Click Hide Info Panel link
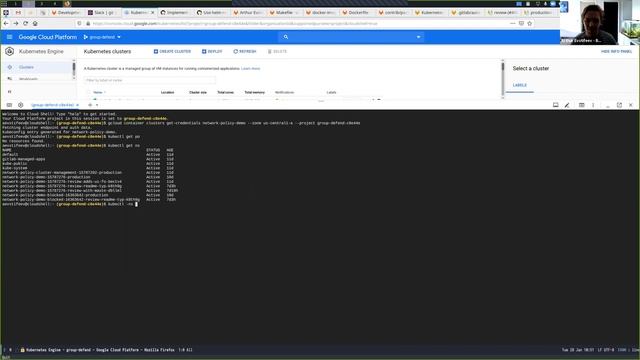The width and height of the screenshot is (640, 360). coord(616,51)
